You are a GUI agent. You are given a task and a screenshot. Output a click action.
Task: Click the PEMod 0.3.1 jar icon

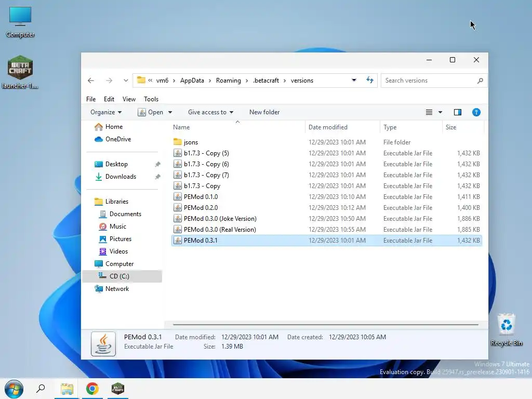pos(178,240)
